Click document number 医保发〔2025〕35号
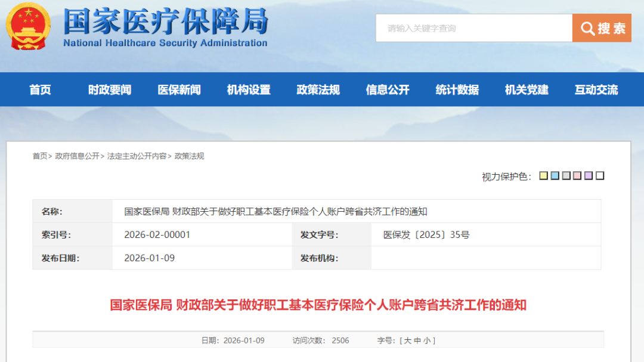This screenshot has width=644, height=362. pos(426,234)
